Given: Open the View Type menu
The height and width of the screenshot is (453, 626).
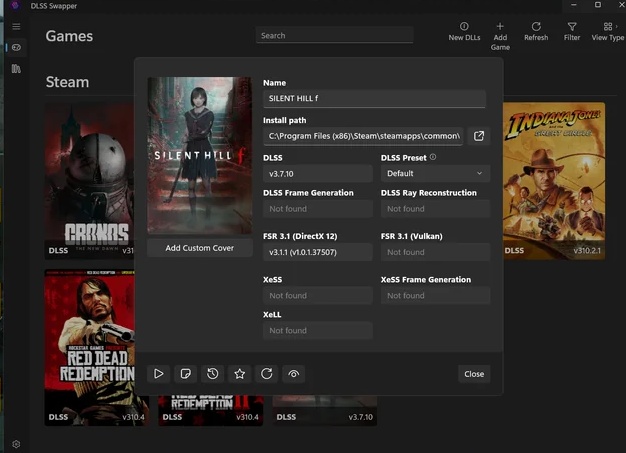Looking at the screenshot, I should point(608,32).
